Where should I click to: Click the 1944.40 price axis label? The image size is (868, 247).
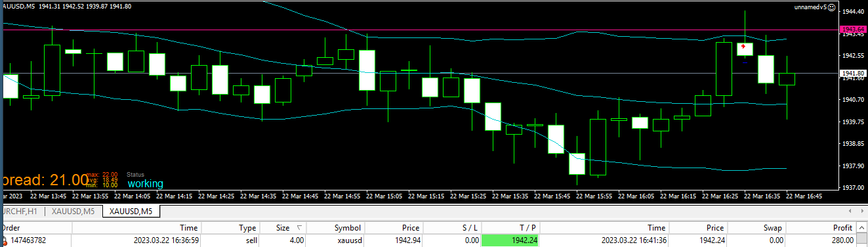854,12
